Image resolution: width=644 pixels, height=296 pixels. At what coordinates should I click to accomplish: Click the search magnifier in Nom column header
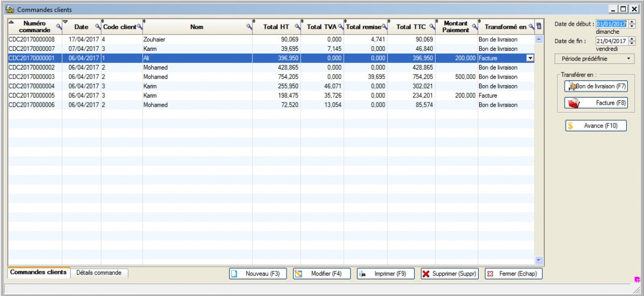point(249,27)
